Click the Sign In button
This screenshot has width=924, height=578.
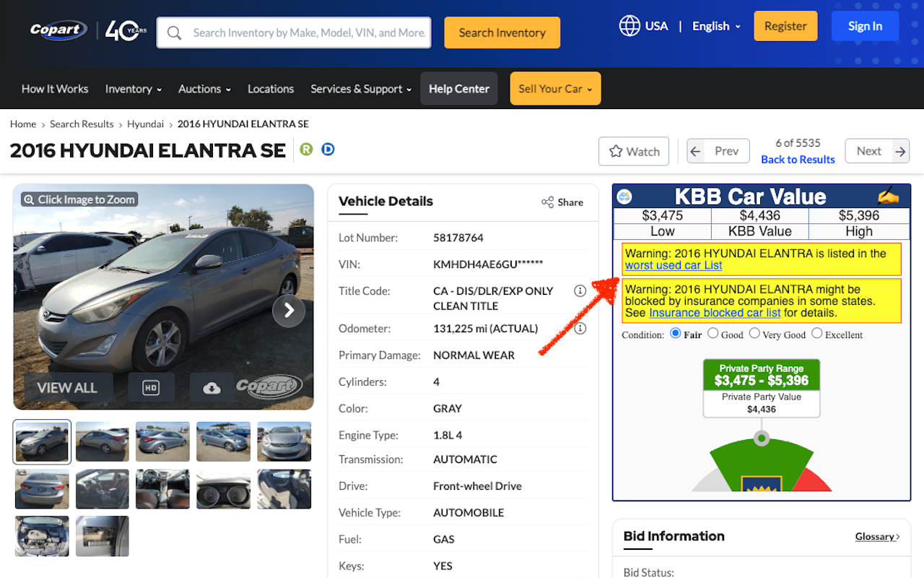(865, 26)
